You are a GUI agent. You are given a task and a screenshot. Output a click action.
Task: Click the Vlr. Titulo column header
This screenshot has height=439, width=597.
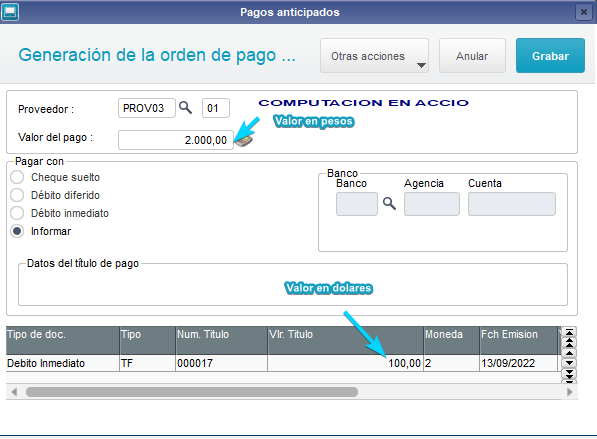pos(345,340)
